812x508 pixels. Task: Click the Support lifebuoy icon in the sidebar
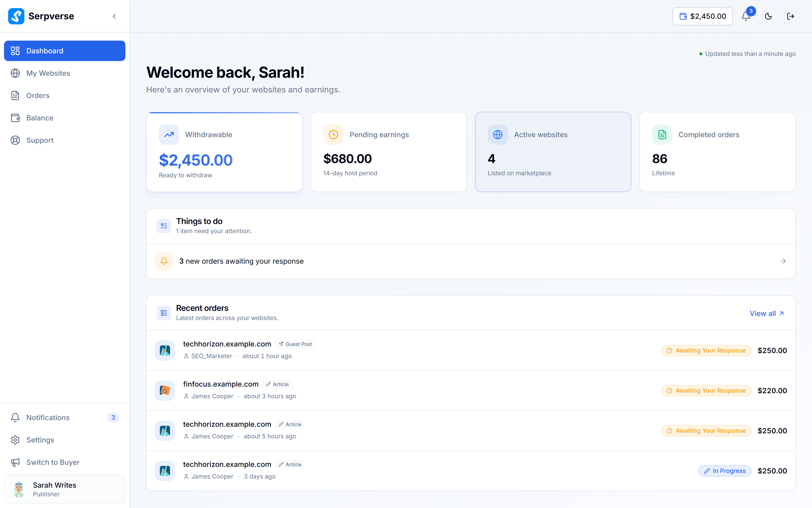15,140
